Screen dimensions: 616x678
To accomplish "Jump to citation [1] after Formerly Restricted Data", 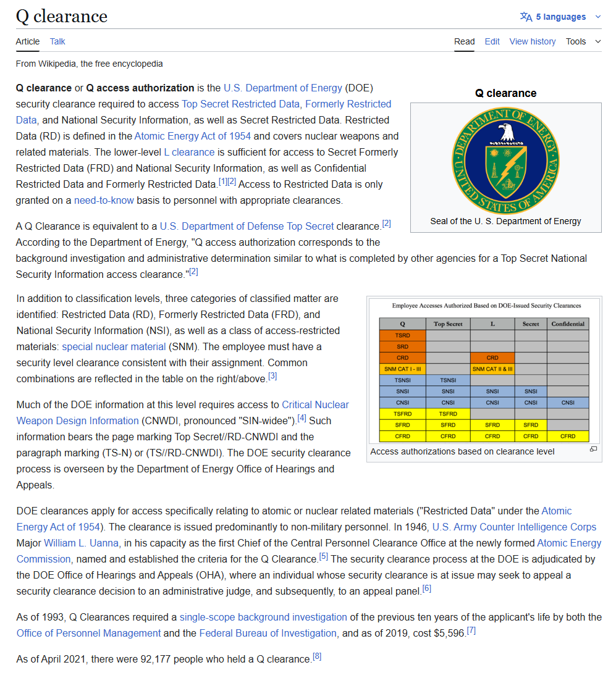I will [223, 182].
